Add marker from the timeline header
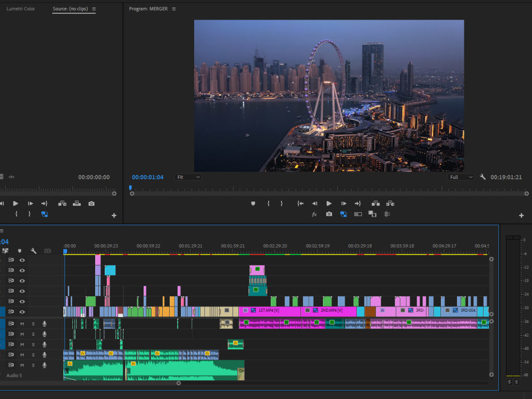The image size is (532, 399). (20, 251)
